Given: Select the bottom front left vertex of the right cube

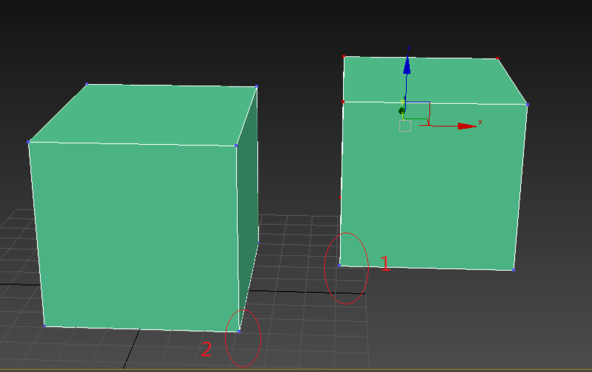Looking at the screenshot, I should 339,265.
